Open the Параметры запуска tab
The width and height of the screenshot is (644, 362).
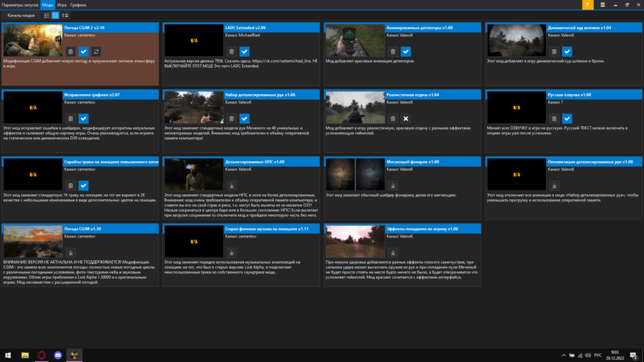click(19, 5)
